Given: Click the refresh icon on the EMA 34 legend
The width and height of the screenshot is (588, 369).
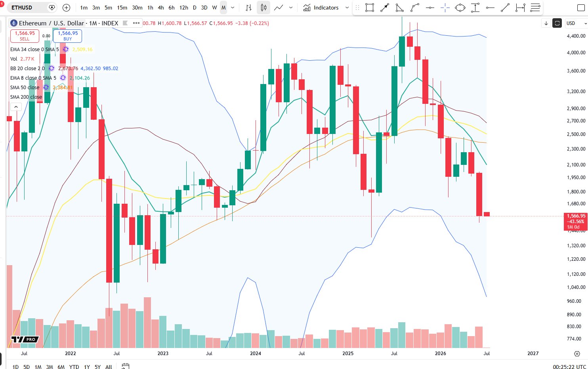Looking at the screenshot, I should pyautogui.click(x=66, y=49).
